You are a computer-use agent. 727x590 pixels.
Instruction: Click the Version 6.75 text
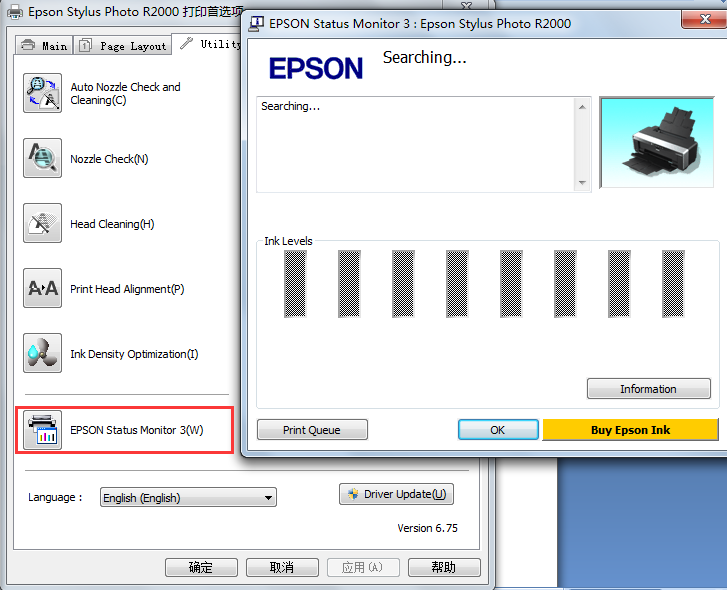[427, 528]
